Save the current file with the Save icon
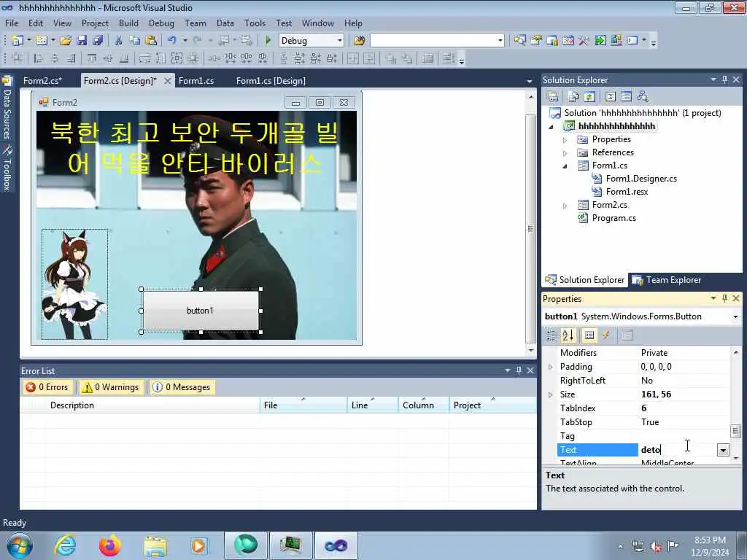Screen dimensions: 747x560 pyautogui.click(x=82, y=41)
